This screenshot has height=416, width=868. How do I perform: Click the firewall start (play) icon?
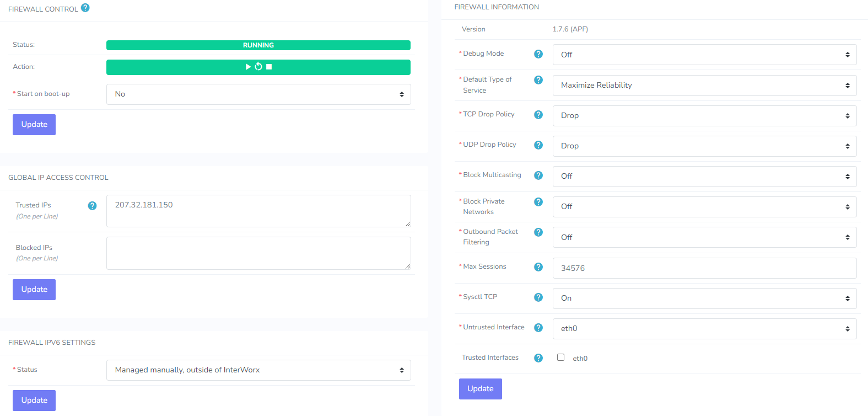pos(248,67)
